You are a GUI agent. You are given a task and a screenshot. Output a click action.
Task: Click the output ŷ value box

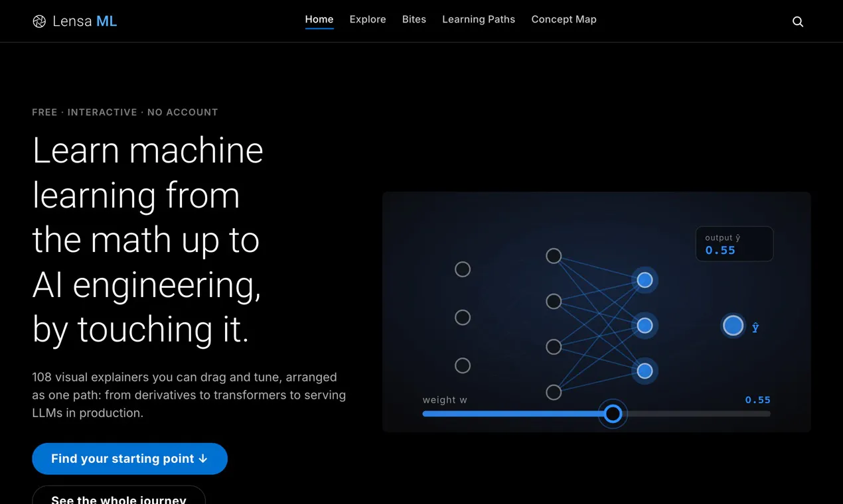734,244
